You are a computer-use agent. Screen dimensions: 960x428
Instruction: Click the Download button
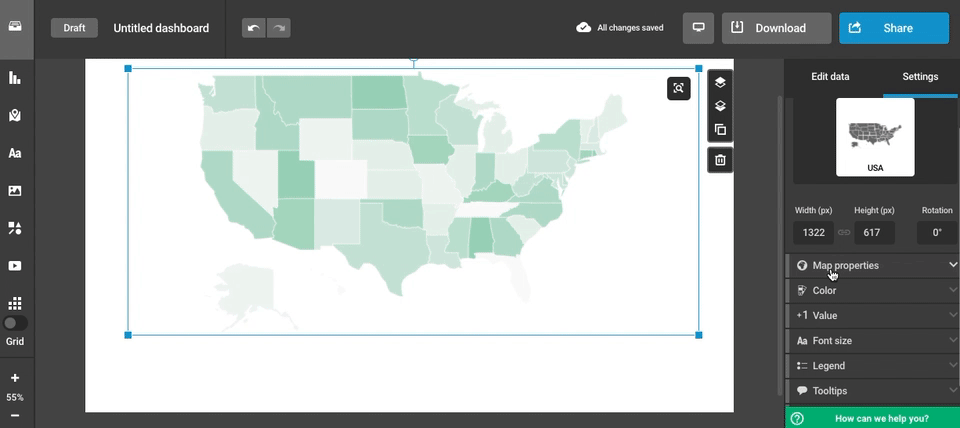click(x=776, y=28)
